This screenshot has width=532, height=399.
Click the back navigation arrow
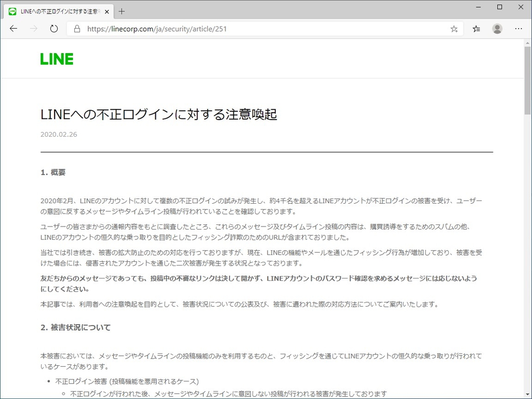click(x=14, y=29)
